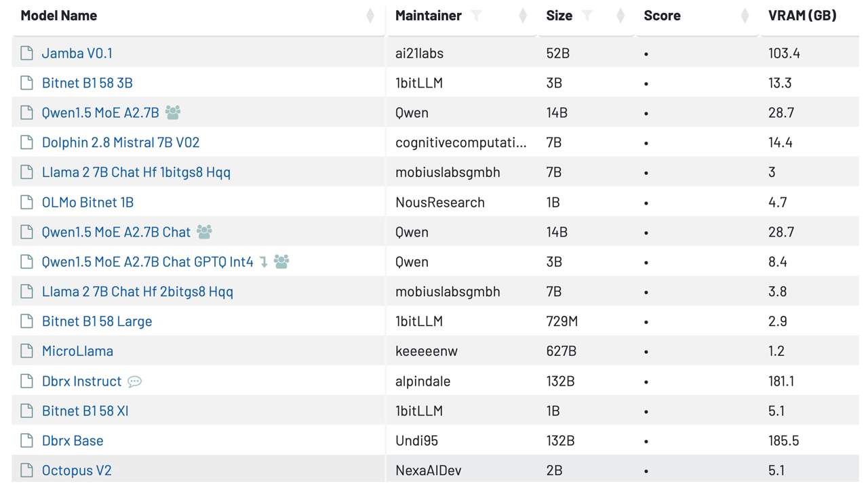Click the file icon beside Octopus V2
This screenshot has width=868, height=488.
27,470
